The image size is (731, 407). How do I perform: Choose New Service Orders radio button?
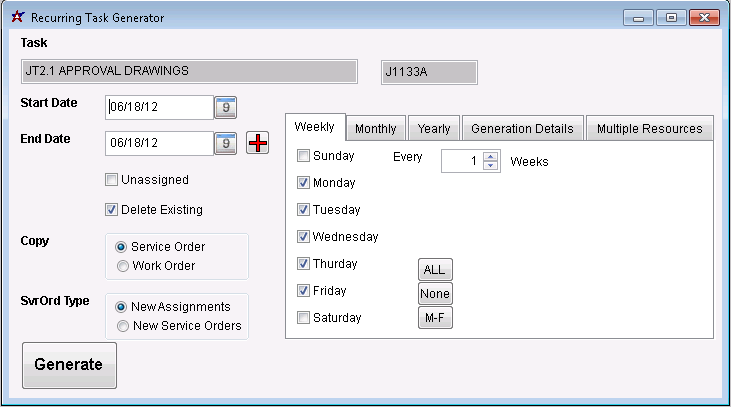pos(123,326)
